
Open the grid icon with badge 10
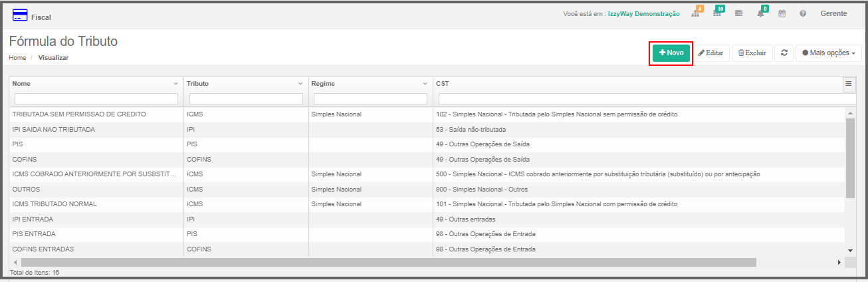tap(718, 13)
